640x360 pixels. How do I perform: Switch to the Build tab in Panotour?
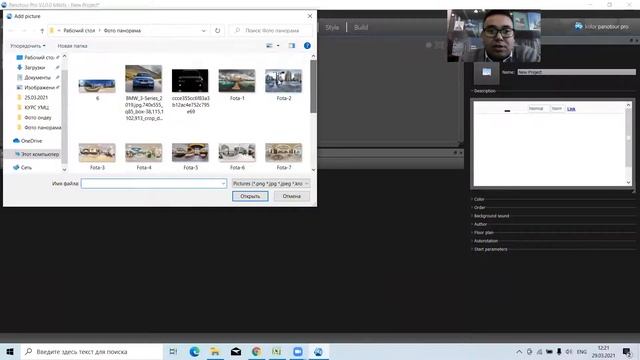[361, 27]
